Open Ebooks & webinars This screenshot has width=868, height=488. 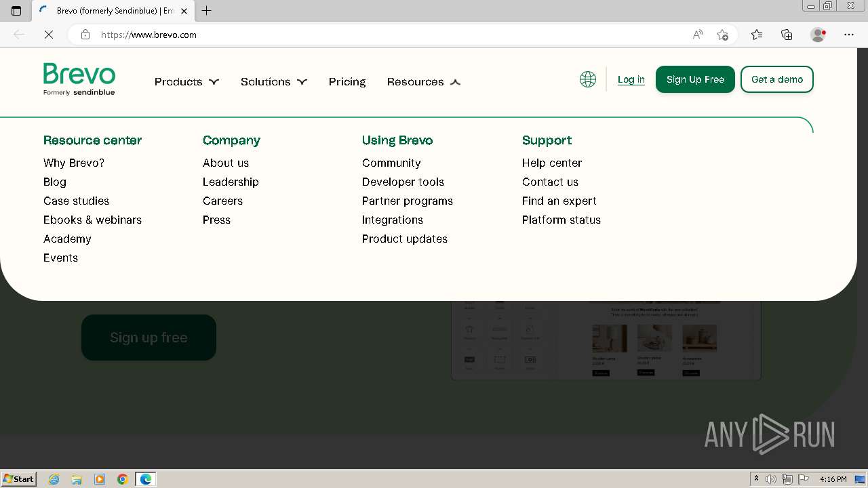click(92, 220)
